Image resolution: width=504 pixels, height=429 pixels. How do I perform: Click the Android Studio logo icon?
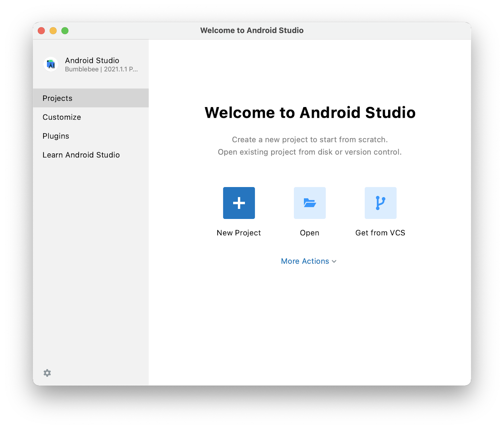51,64
